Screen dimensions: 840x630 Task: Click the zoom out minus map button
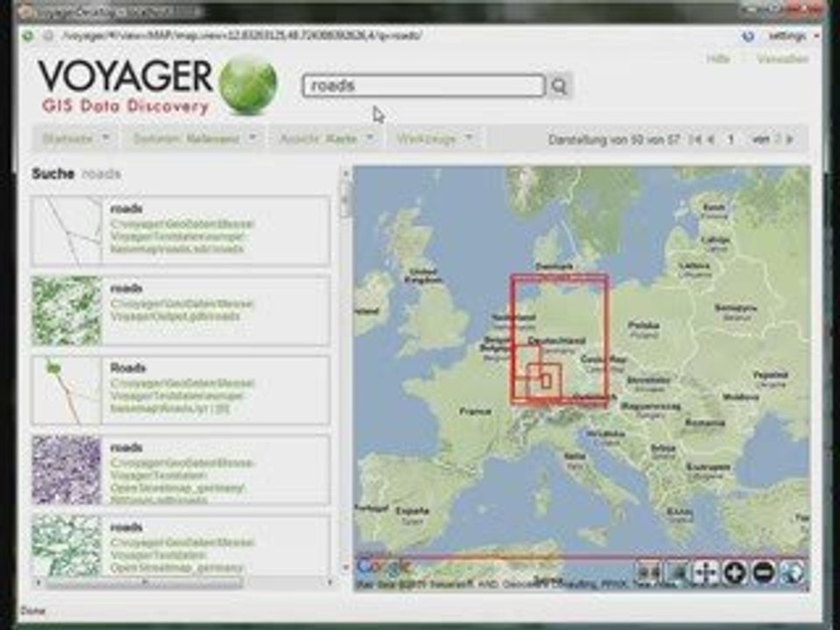(x=764, y=572)
